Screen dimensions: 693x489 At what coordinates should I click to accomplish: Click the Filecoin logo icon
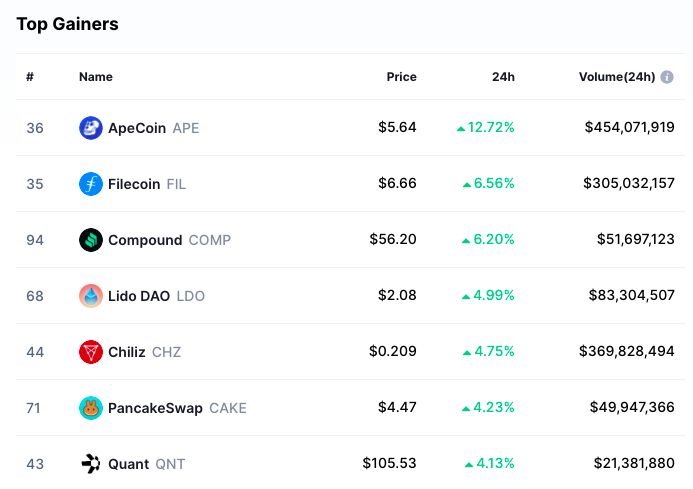(91, 184)
